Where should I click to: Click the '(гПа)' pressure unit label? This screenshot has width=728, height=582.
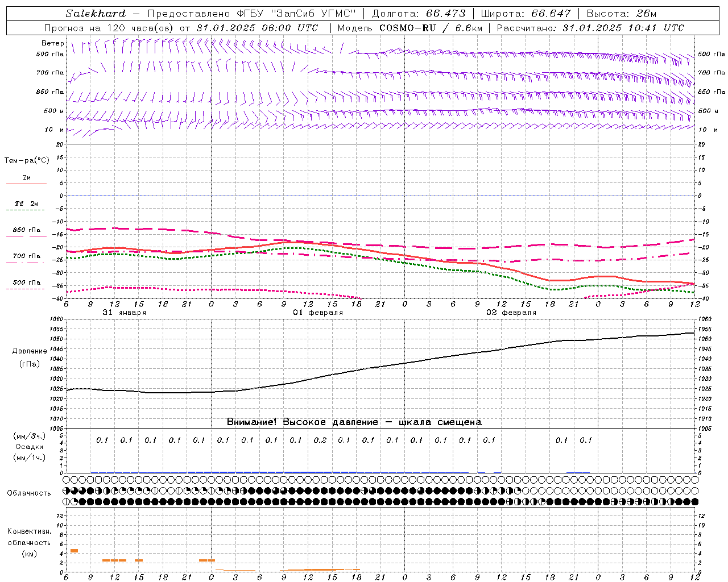pyautogui.click(x=30, y=364)
